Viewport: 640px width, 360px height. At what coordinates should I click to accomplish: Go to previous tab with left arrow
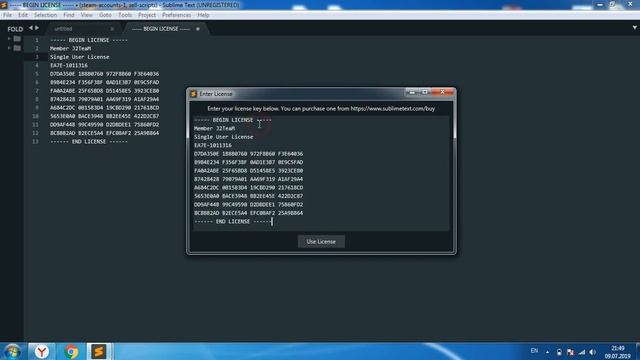click(x=31, y=28)
